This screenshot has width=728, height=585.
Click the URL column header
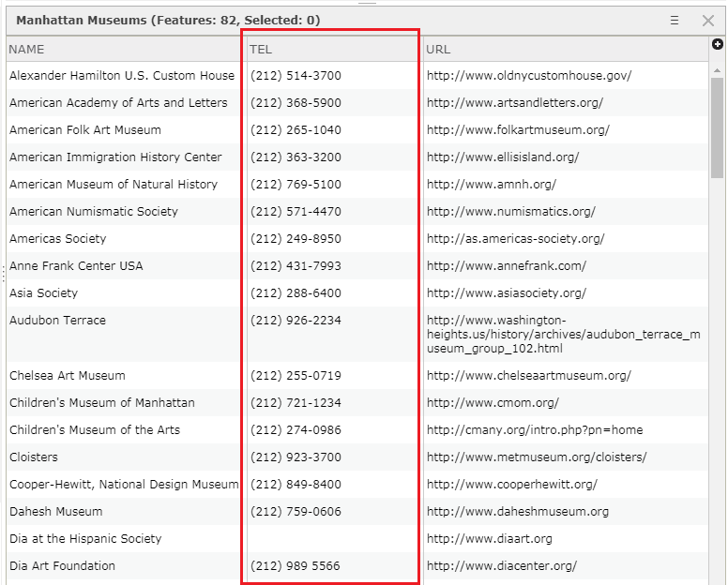[438, 49]
